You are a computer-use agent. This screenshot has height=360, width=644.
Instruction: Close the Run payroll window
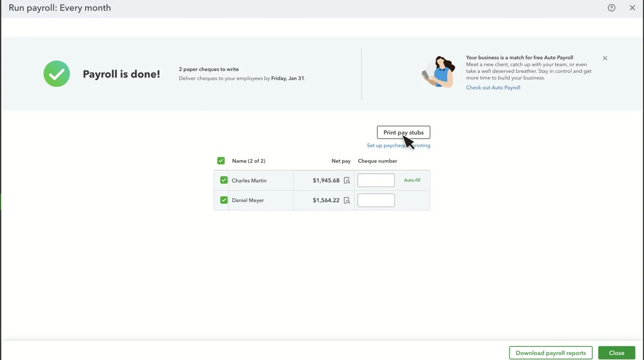point(632,8)
